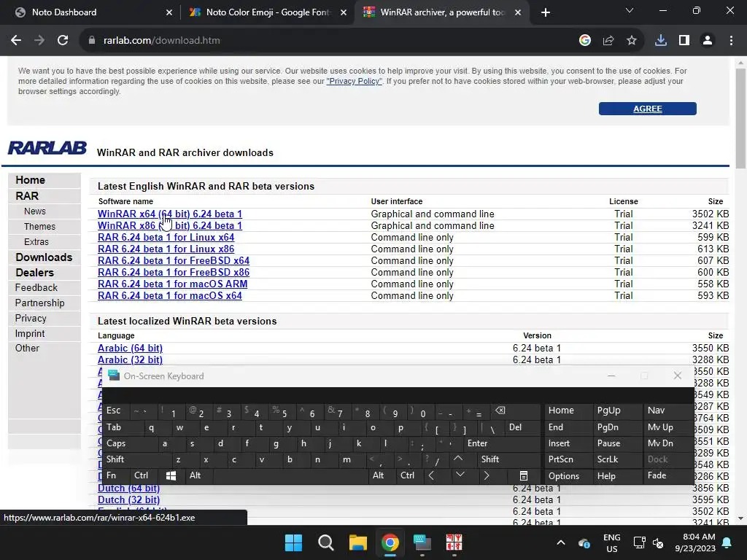This screenshot has width=747, height=560.
Task: Switch to Noto Color Emoji tab
Action: tap(267, 12)
